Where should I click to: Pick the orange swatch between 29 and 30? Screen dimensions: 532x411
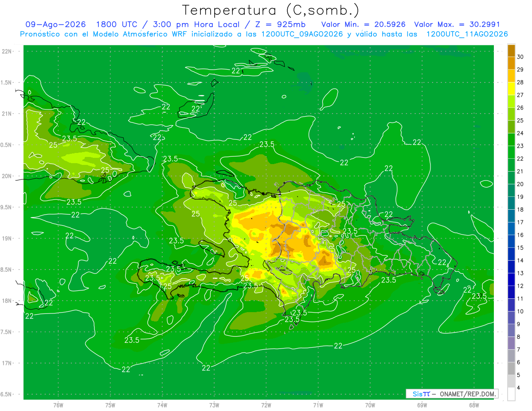click(511, 63)
